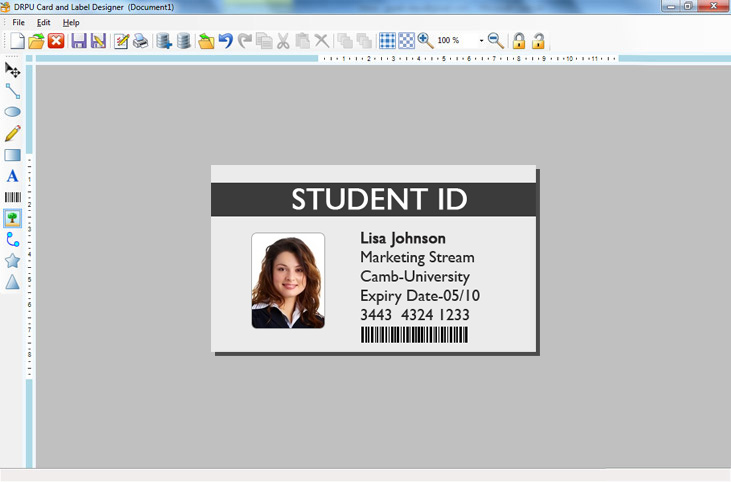Select the Line drawing tool

click(x=12, y=90)
